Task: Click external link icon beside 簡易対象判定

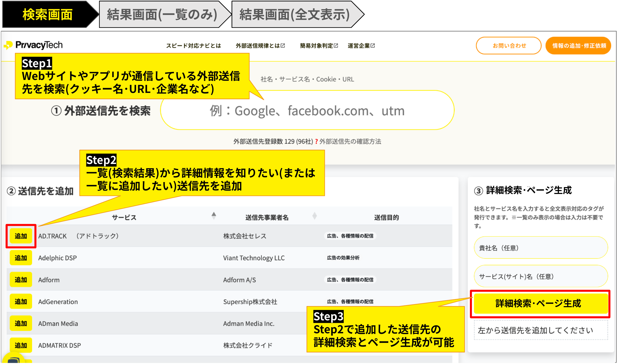Action: click(x=336, y=46)
